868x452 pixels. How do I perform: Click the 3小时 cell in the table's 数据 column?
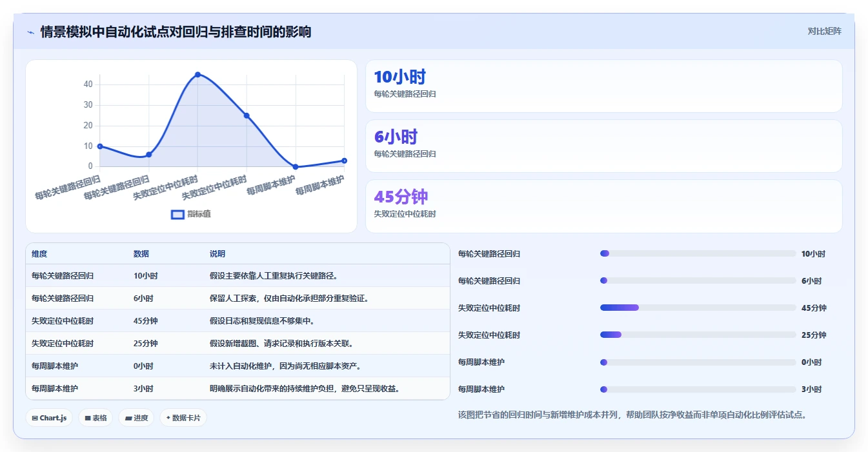tap(143, 389)
